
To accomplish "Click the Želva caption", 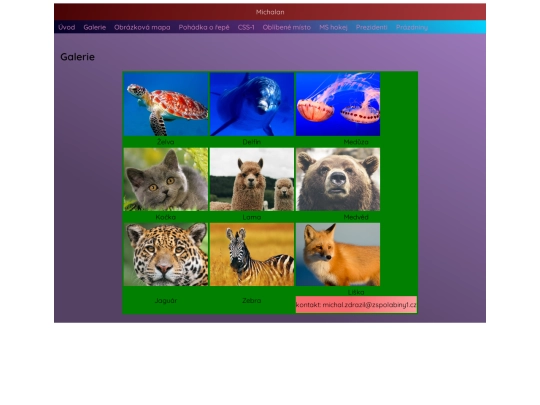I will click(x=166, y=142).
